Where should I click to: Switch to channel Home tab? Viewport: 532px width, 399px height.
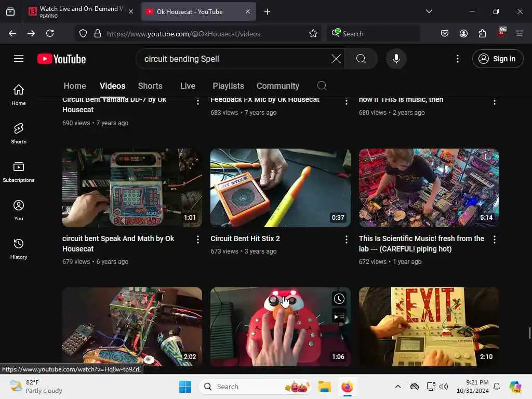(x=75, y=86)
